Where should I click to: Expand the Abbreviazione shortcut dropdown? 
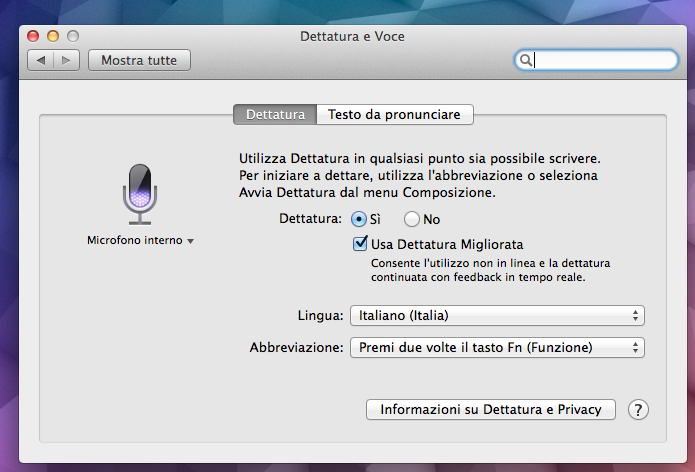[x=497, y=348]
